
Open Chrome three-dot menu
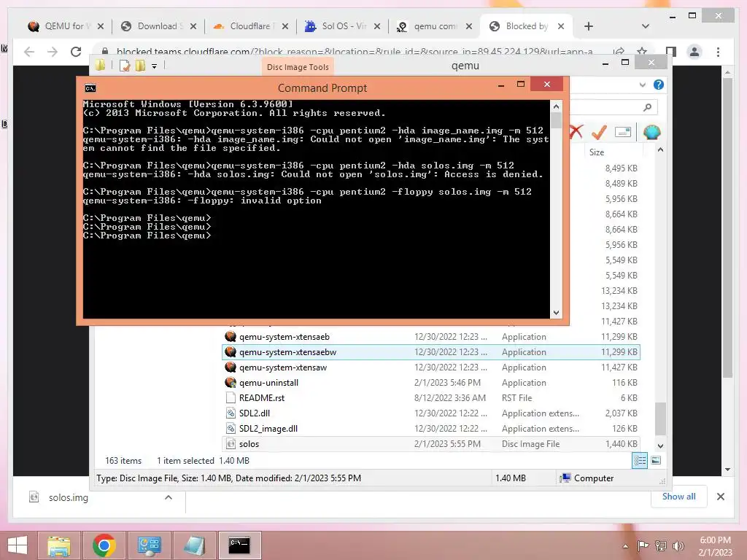coord(718,52)
